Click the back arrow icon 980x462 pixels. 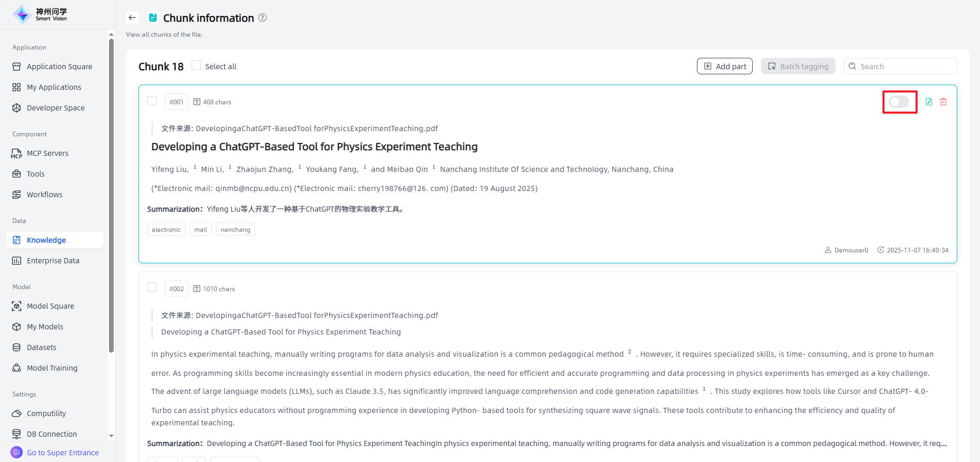(132, 18)
